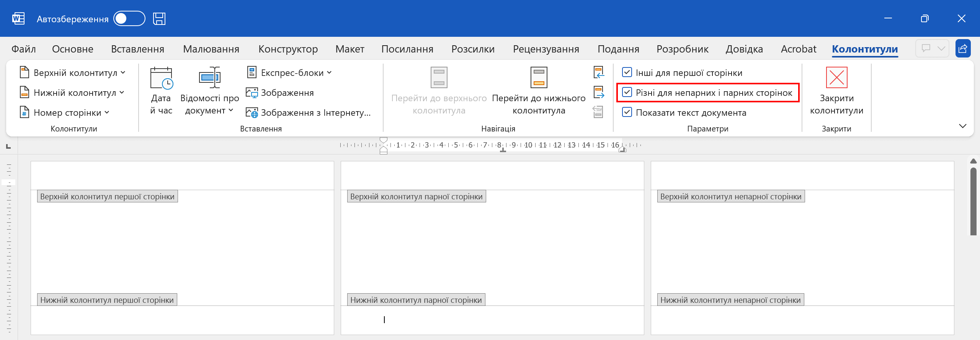Image resolution: width=980 pixels, height=340 pixels.
Task: Click the Save icon in title bar
Action: (x=159, y=19)
